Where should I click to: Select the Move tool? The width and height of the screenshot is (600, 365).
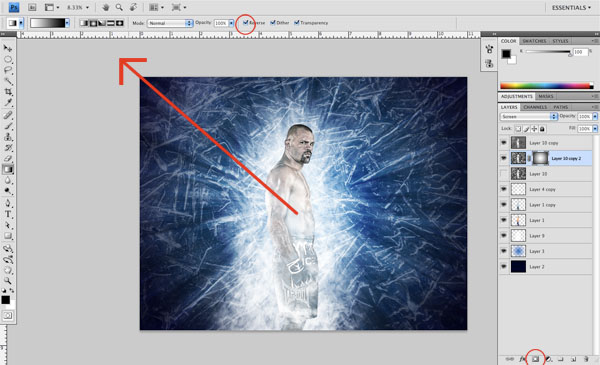[x=8, y=49]
